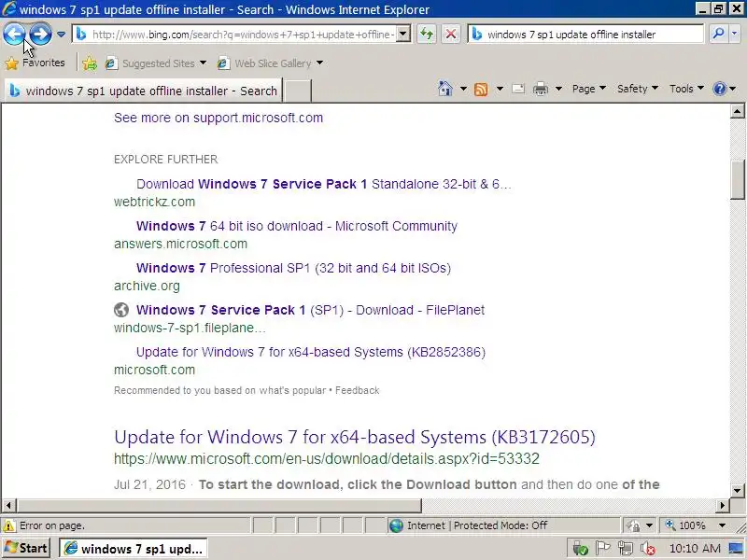Expand the address bar history dropdown
The height and width of the screenshot is (560, 747).
pos(403,35)
